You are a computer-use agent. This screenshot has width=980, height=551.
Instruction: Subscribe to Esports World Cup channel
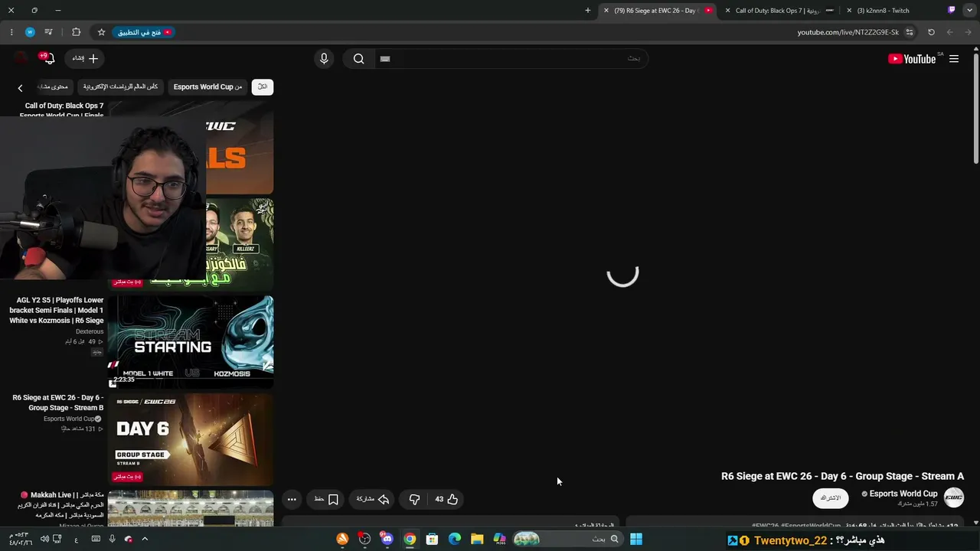click(x=831, y=498)
